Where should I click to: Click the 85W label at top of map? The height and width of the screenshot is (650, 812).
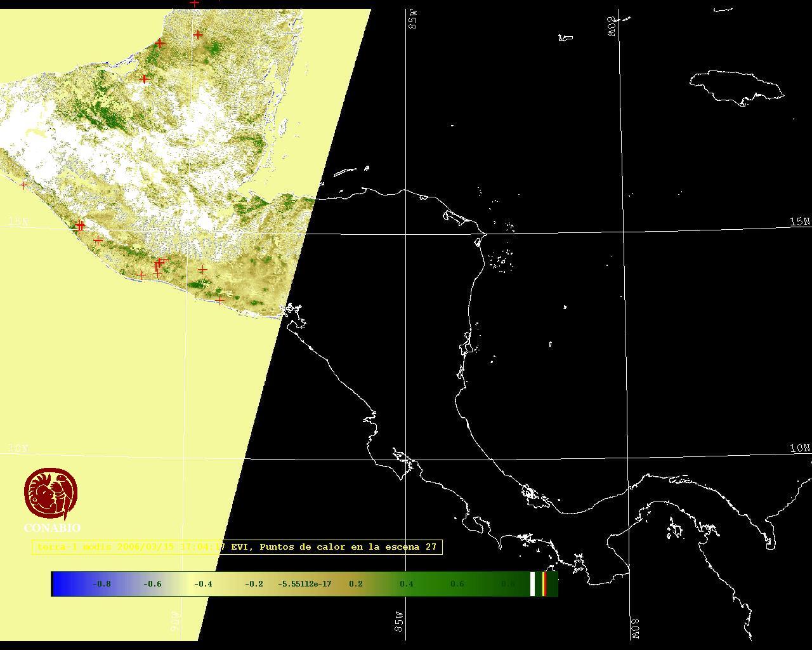(x=413, y=22)
